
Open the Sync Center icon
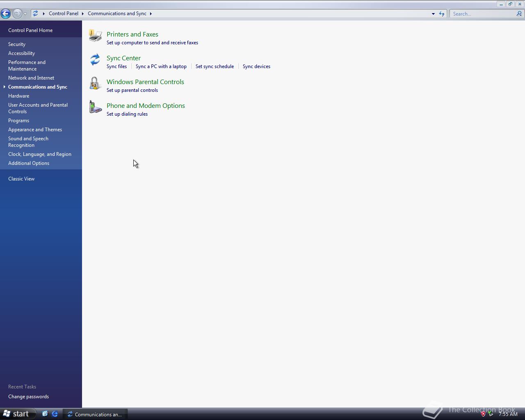pyautogui.click(x=95, y=59)
